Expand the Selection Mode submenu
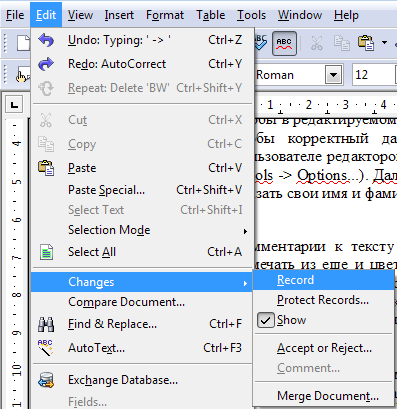The height and width of the screenshot is (409, 397). click(x=142, y=230)
